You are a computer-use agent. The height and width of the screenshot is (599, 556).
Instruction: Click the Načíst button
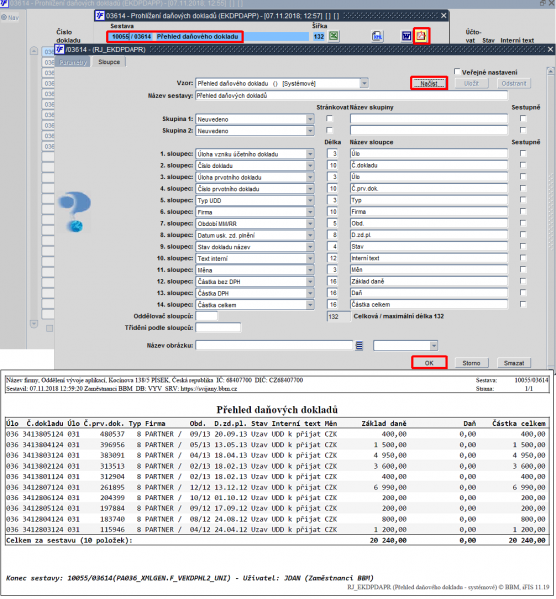coord(429,83)
